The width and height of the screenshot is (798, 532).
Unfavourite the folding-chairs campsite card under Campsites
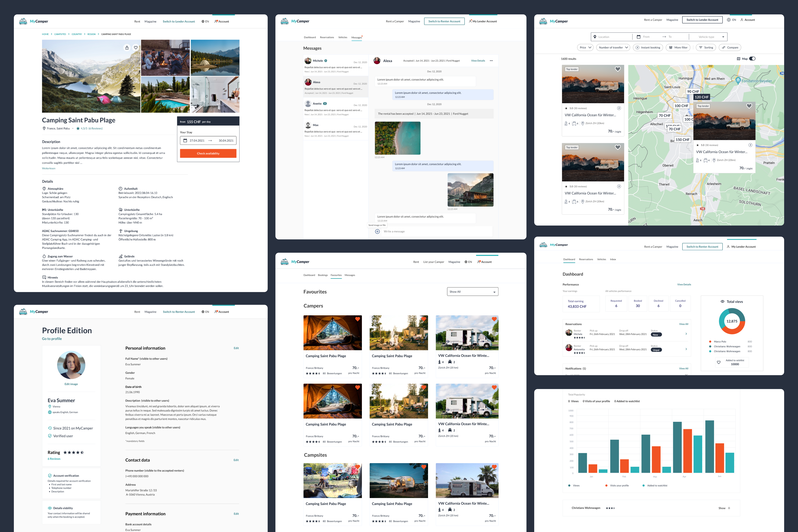point(358,467)
